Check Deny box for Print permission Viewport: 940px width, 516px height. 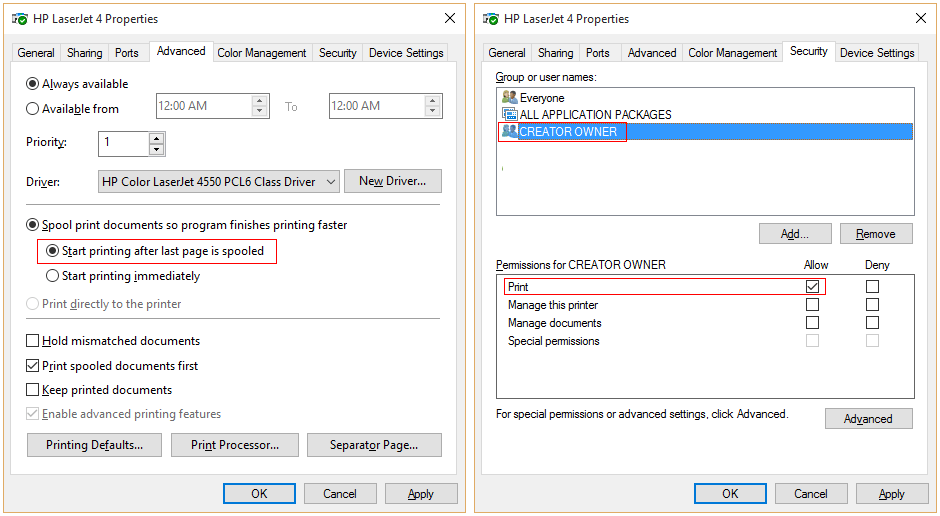coord(872,286)
